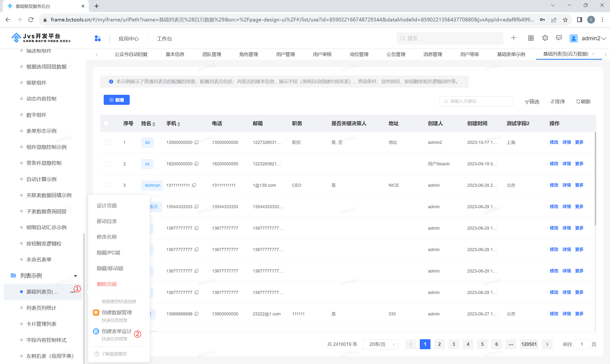Copy phone number 13500000000 with copy icon
This screenshot has width=610, height=364.
pos(197,142)
